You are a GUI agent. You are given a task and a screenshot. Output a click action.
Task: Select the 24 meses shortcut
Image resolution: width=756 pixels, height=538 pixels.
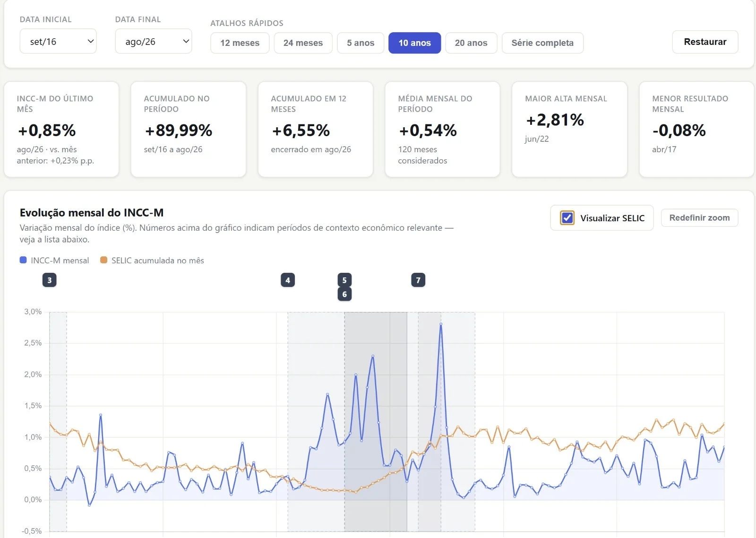[x=303, y=43]
